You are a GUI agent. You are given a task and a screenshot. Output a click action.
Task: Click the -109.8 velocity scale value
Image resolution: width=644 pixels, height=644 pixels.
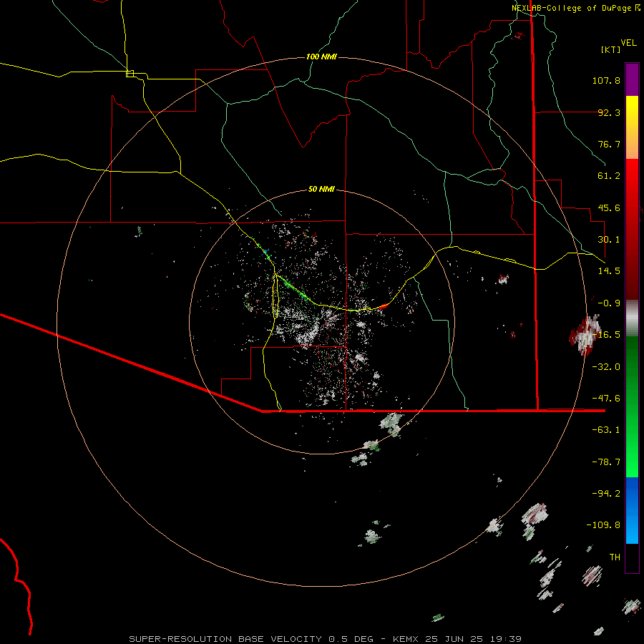[x=603, y=525]
